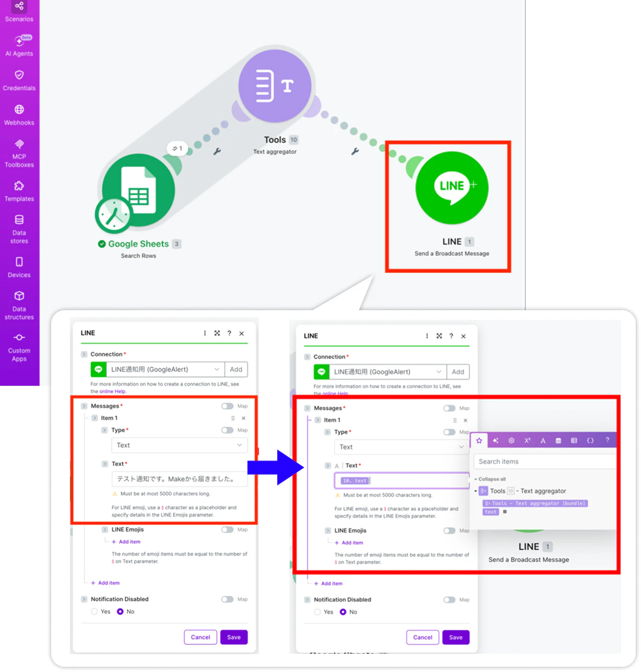641x672 pixels.
Task: Expand Item 1 chevron in left LINE dialog
Action: click(x=94, y=418)
